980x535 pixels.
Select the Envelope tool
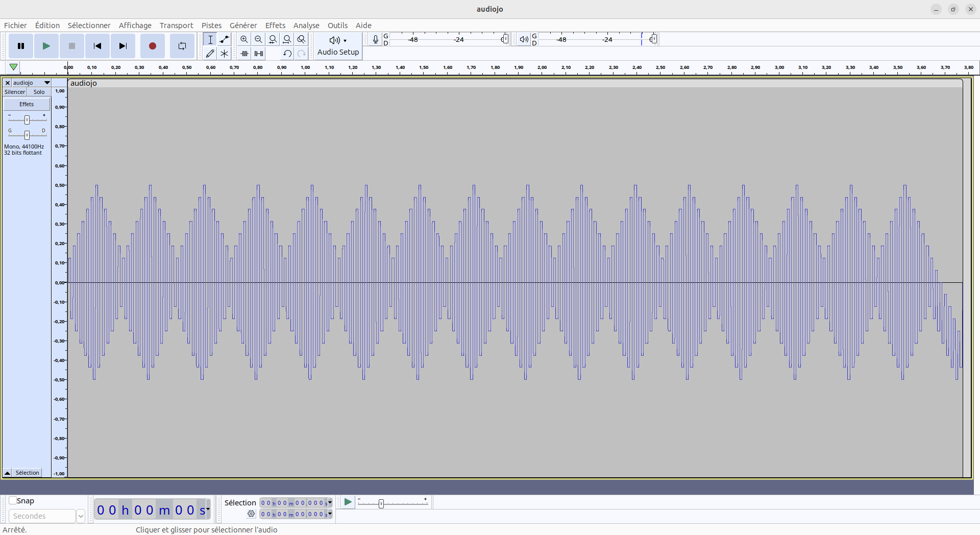click(x=224, y=39)
